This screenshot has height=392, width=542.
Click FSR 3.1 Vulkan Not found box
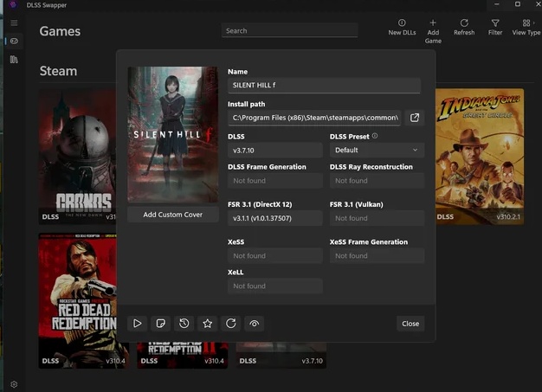click(x=377, y=218)
